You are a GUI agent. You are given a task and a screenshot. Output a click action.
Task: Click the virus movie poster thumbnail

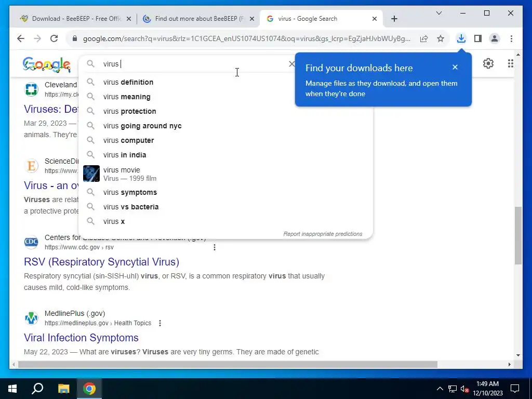pyautogui.click(x=91, y=174)
